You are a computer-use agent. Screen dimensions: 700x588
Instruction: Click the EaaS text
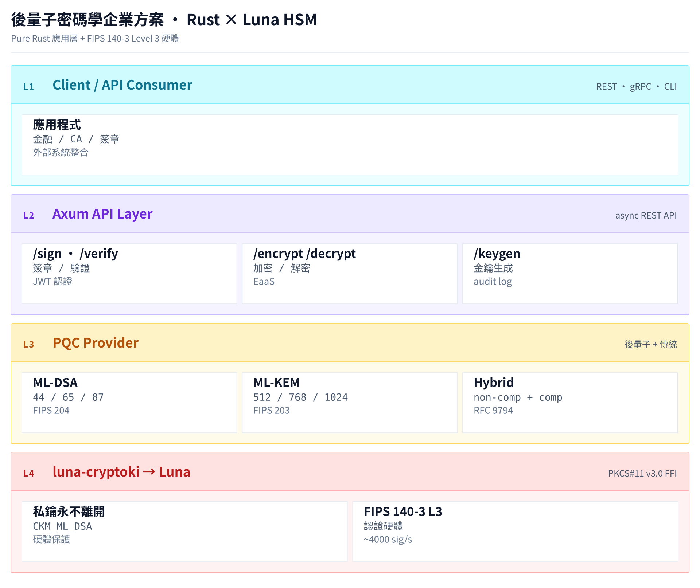point(264,282)
